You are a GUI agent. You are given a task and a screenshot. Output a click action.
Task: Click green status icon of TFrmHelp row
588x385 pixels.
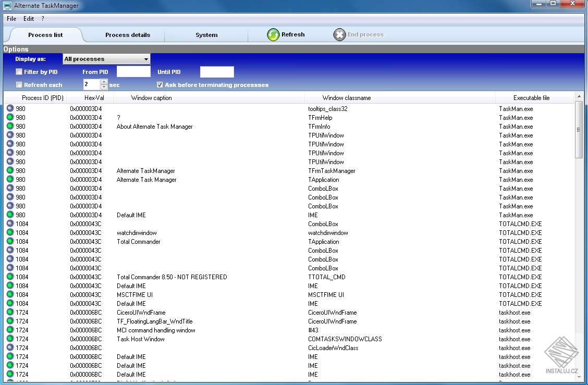pos(10,117)
